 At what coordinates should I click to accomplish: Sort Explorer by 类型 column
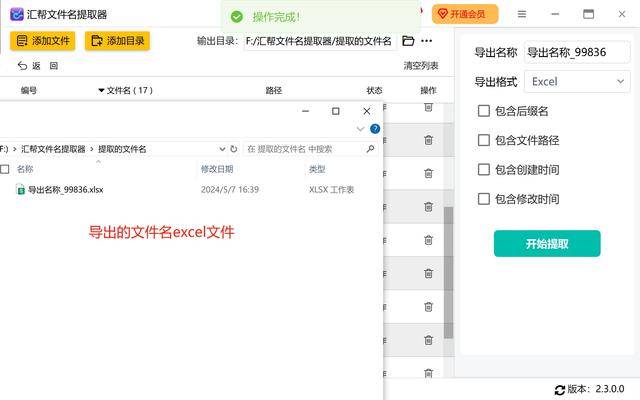(317, 169)
